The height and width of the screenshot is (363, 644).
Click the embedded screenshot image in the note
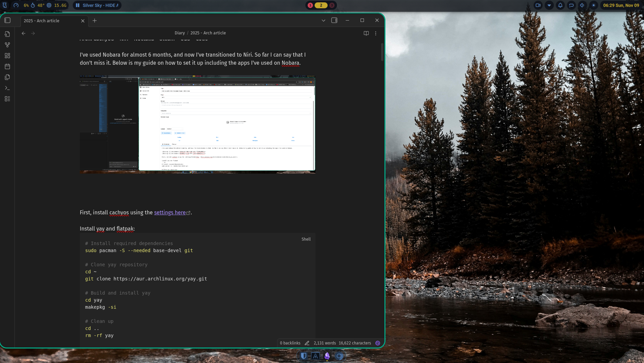197,124
